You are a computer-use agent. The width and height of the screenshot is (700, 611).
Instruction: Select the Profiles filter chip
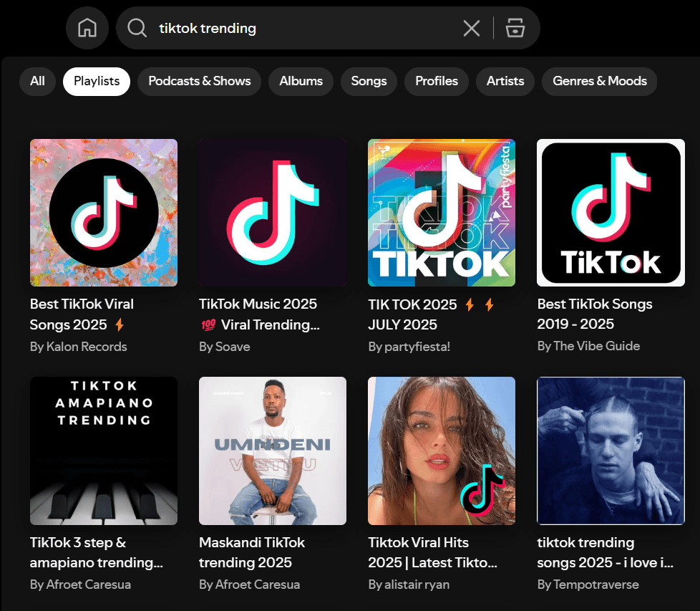point(436,81)
